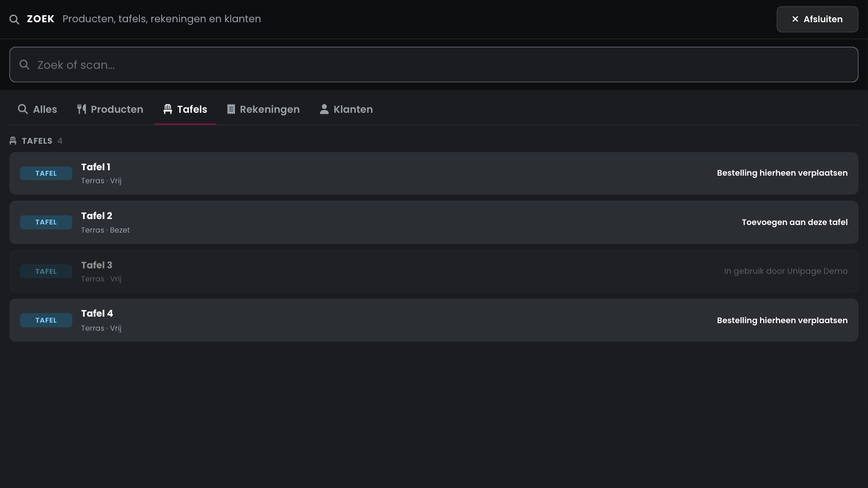
Task: Click 'Toevoegen aan deze tafel' for Tafel 2
Action: point(795,222)
